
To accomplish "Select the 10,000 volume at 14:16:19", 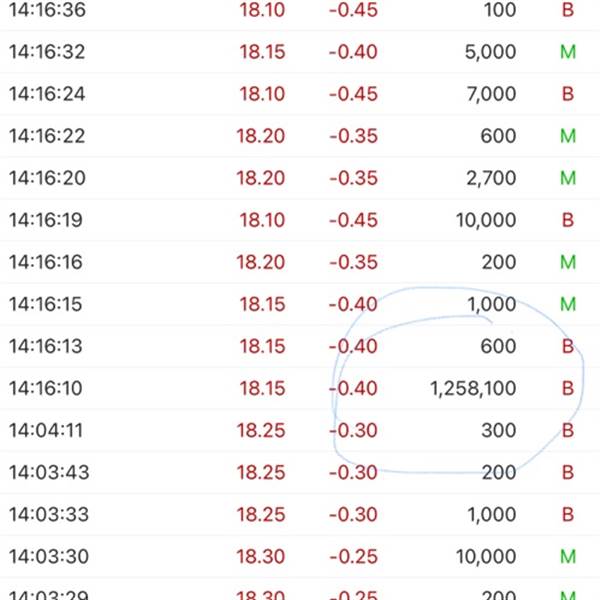I will coord(486,220).
